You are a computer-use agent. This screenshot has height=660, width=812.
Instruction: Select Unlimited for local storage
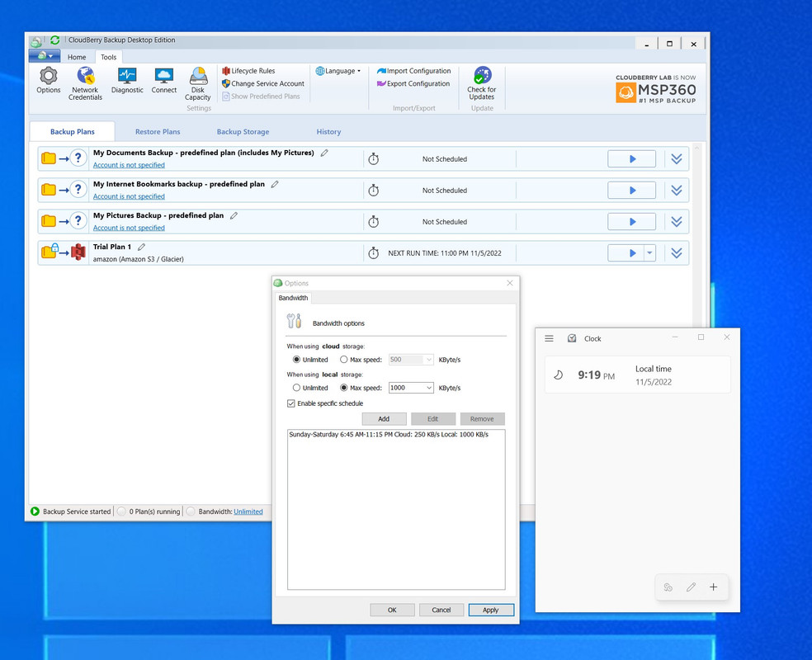pos(297,388)
